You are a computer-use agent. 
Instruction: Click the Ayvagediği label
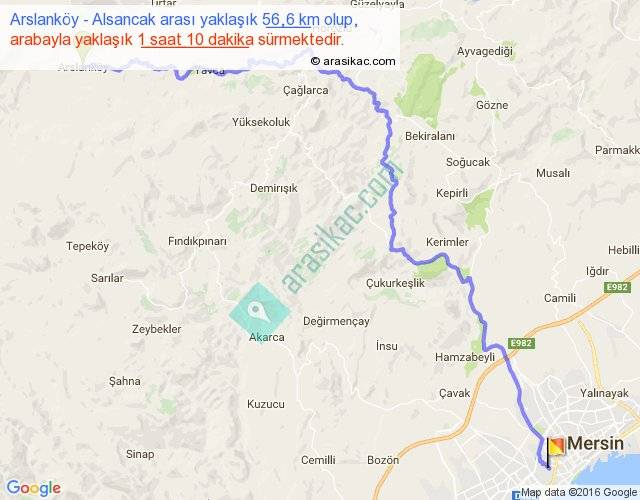coord(484,51)
